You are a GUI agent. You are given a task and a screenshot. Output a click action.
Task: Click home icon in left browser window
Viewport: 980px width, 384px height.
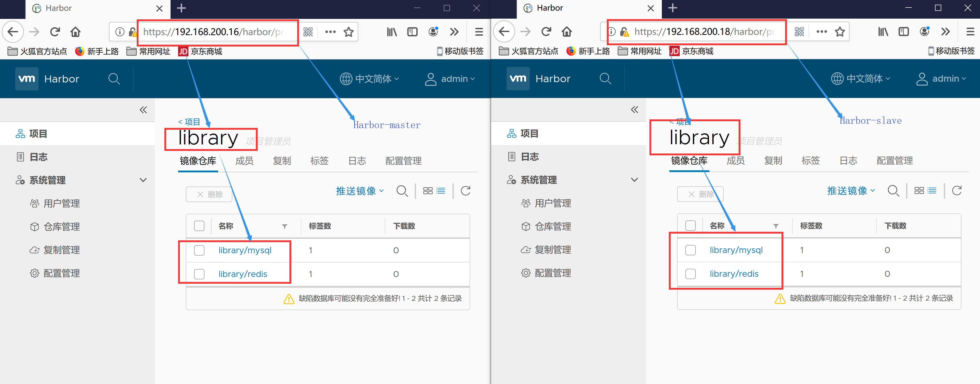(x=75, y=32)
